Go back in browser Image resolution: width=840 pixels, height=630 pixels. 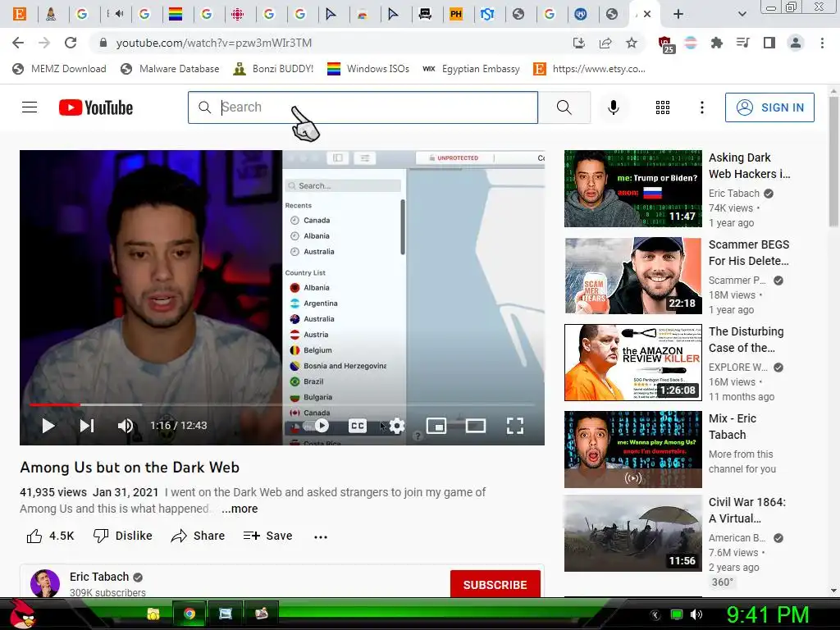click(18, 43)
